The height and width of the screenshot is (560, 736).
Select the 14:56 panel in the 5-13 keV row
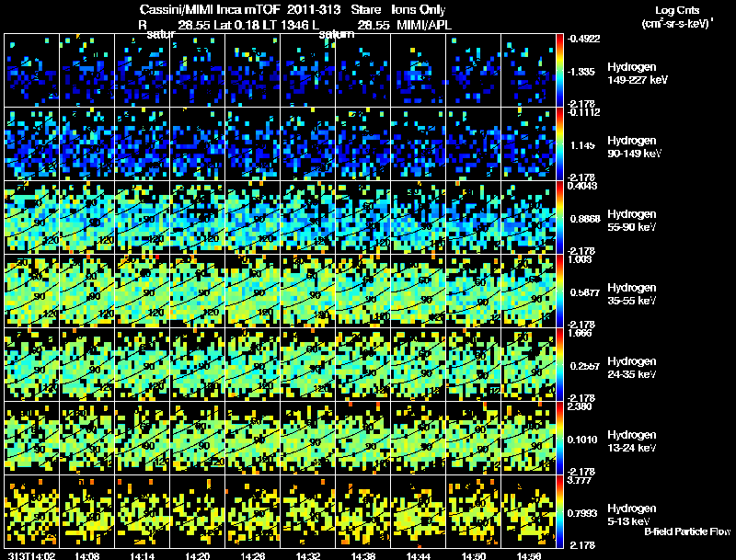[528, 511]
